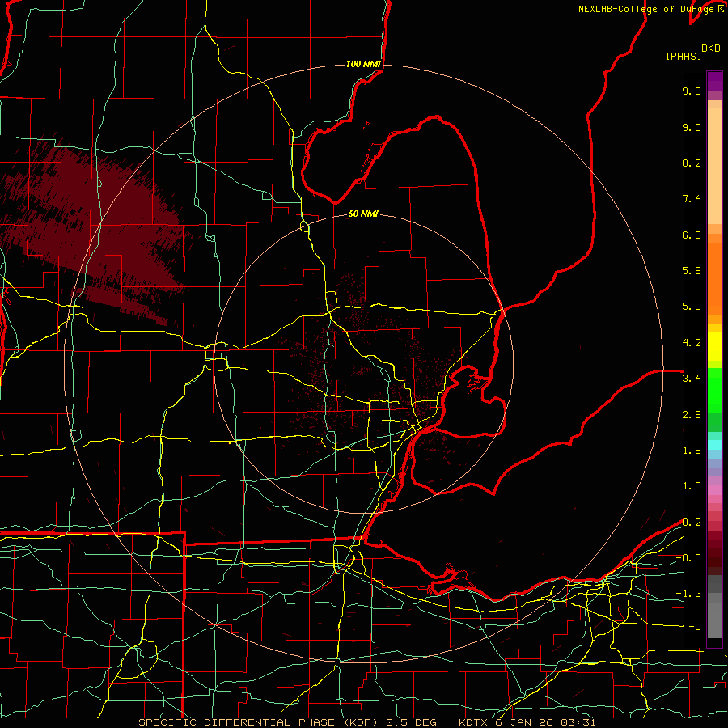
Task: Click the 5.8 scale value
Action: (x=692, y=271)
